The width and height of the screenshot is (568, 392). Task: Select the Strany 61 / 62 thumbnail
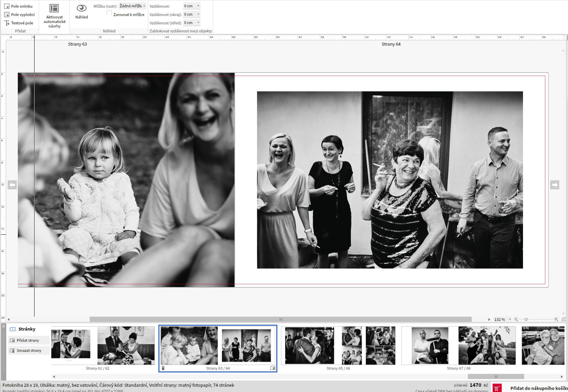coord(103,346)
